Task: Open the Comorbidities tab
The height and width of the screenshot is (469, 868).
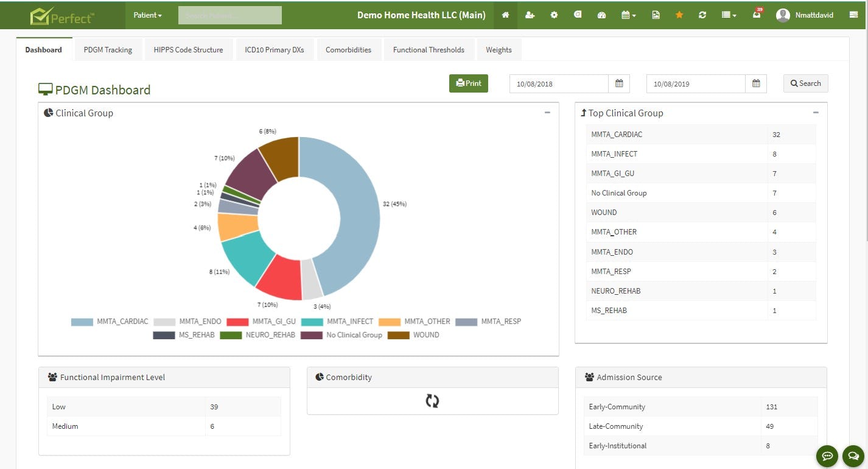Action: point(348,50)
